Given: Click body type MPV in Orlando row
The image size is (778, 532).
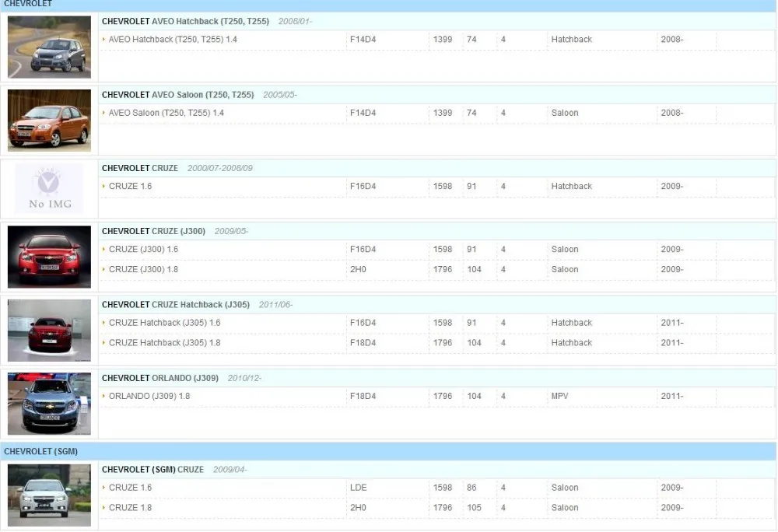Looking at the screenshot, I should coord(559,396).
